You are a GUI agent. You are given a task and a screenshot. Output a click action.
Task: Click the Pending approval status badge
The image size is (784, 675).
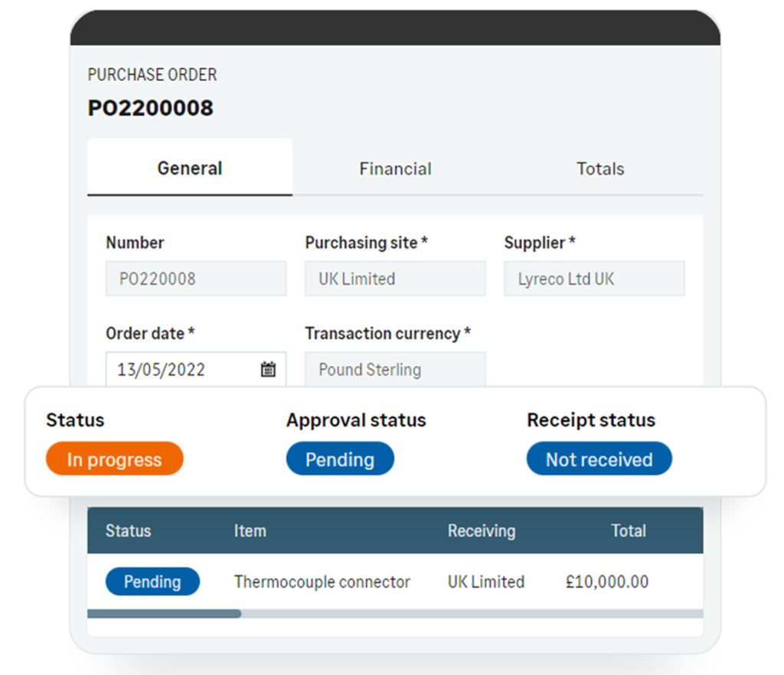(340, 458)
